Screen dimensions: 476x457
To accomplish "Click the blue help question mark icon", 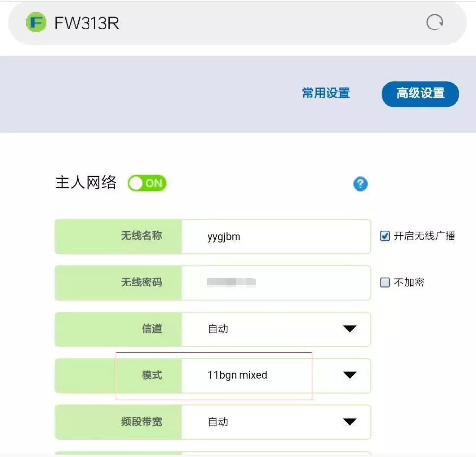I will pos(360,184).
